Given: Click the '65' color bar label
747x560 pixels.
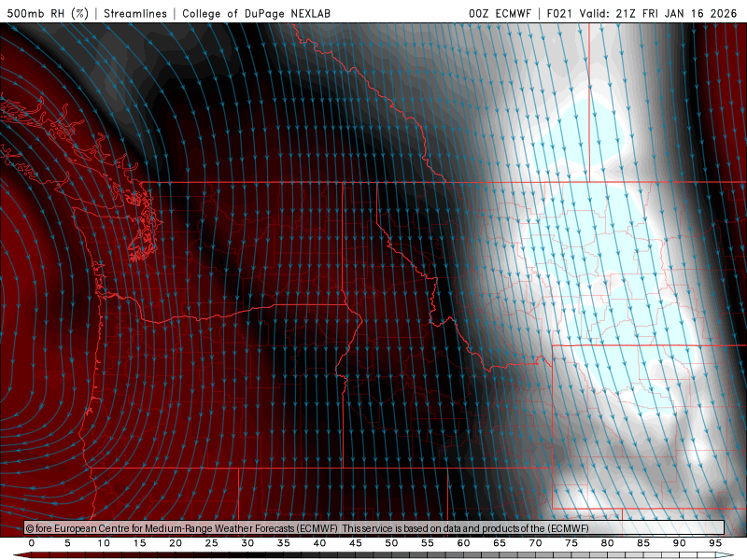Looking at the screenshot, I should [500, 543].
